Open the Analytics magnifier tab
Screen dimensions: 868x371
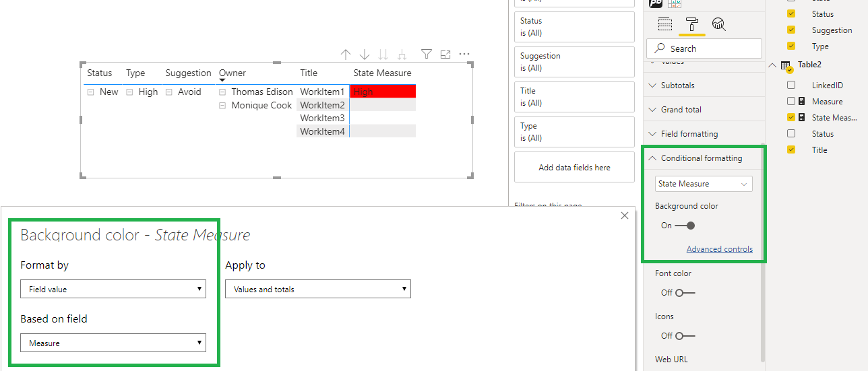719,24
